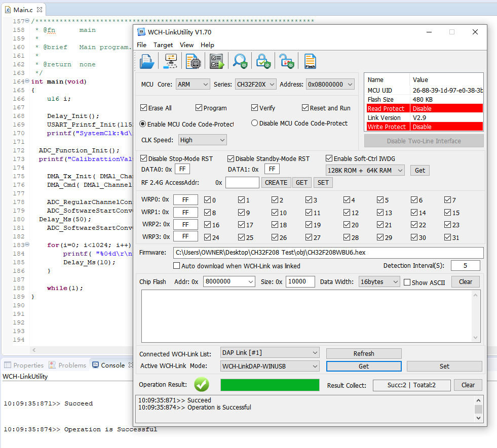Click the target configuration toolbar icon
This screenshot has height=448, width=497.
tap(170, 61)
